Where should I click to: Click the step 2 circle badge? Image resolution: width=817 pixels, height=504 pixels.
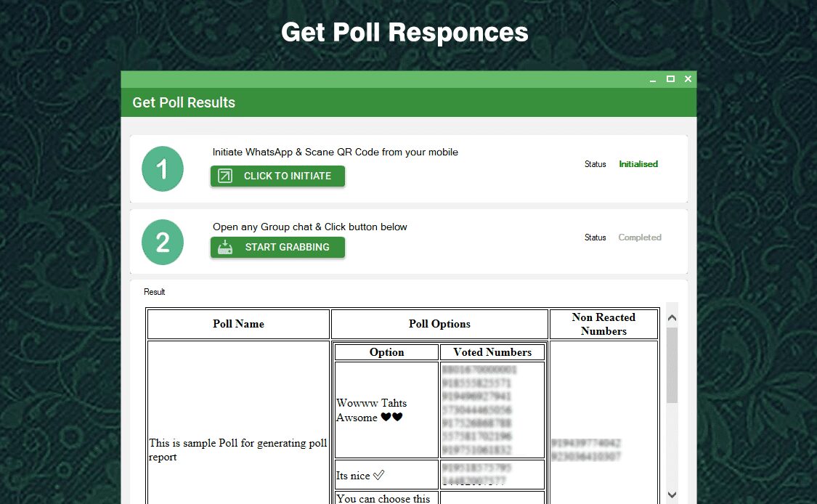click(163, 242)
